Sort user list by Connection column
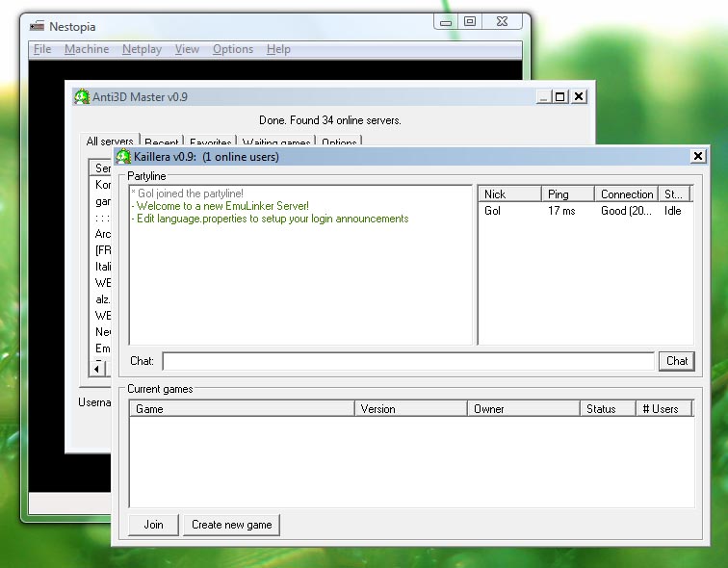728x568 pixels. pos(626,194)
